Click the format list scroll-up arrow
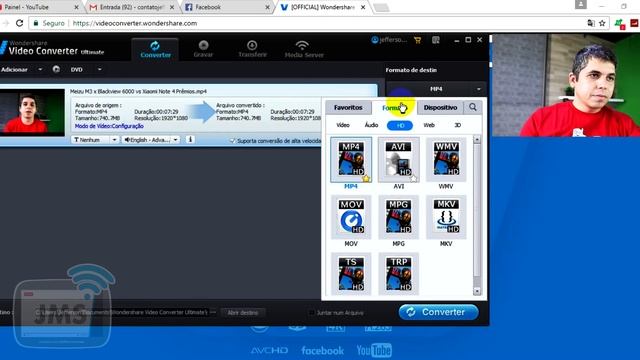 tap(477, 140)
